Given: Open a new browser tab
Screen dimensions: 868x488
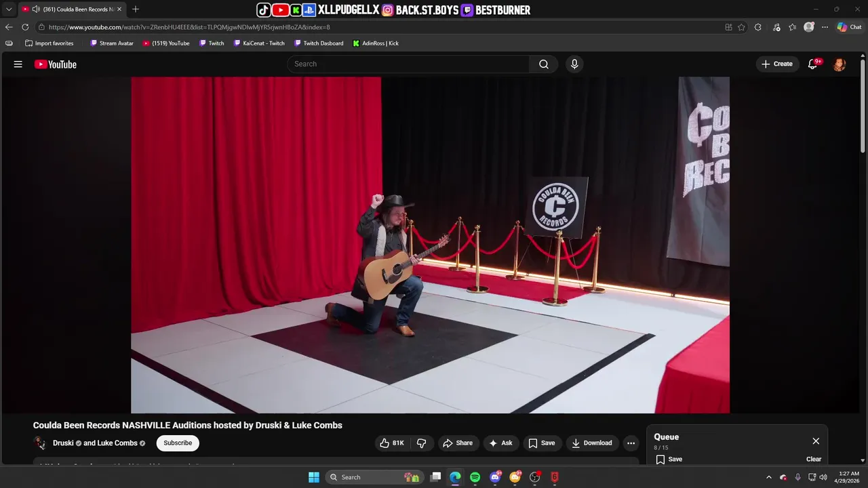Looking at the screenshot, I should click(x=136, y=9).
